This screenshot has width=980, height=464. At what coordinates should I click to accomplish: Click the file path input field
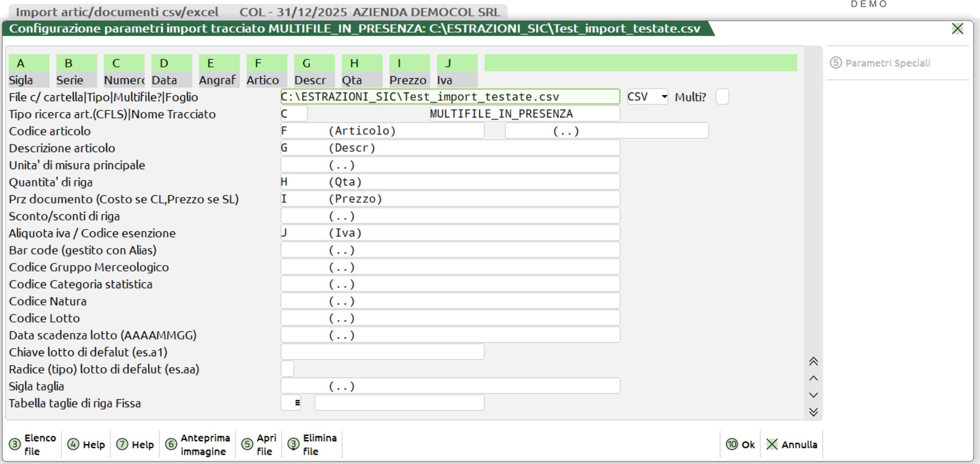(449, 97)
